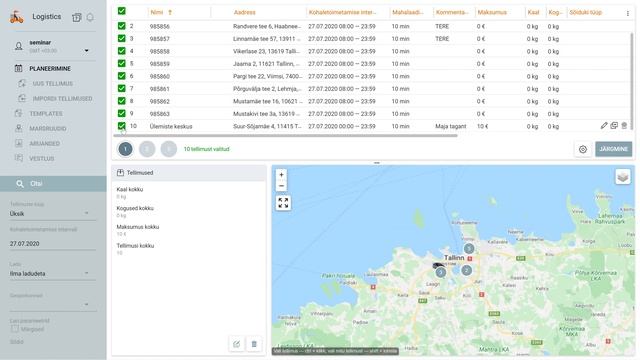Toggle the Märgised checkbox
640x360 pixels.
(x=15, y=329)
